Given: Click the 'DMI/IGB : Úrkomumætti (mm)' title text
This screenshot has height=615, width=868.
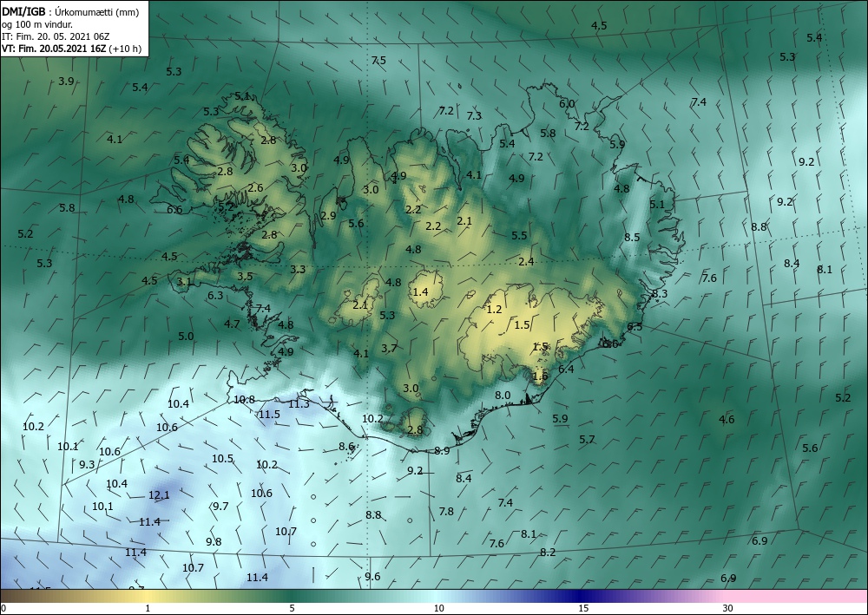Looking at the screenshot, I should (x=70, y=12).
